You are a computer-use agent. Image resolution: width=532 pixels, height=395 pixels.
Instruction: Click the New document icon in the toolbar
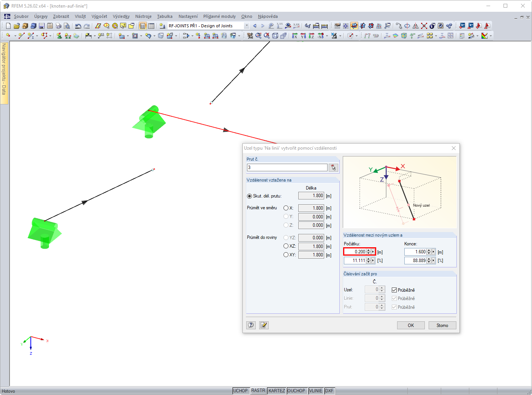[x=8, y=26]
